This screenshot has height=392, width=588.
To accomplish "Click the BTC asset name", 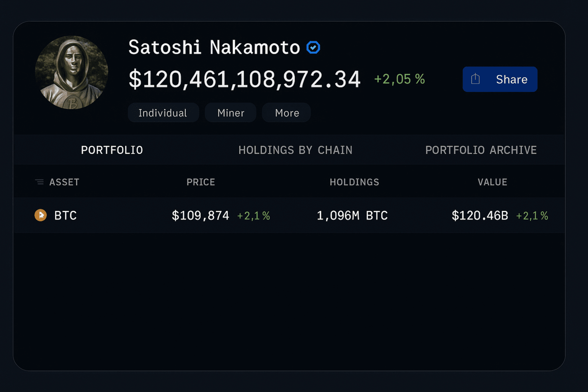I will (x=65, y=216).
